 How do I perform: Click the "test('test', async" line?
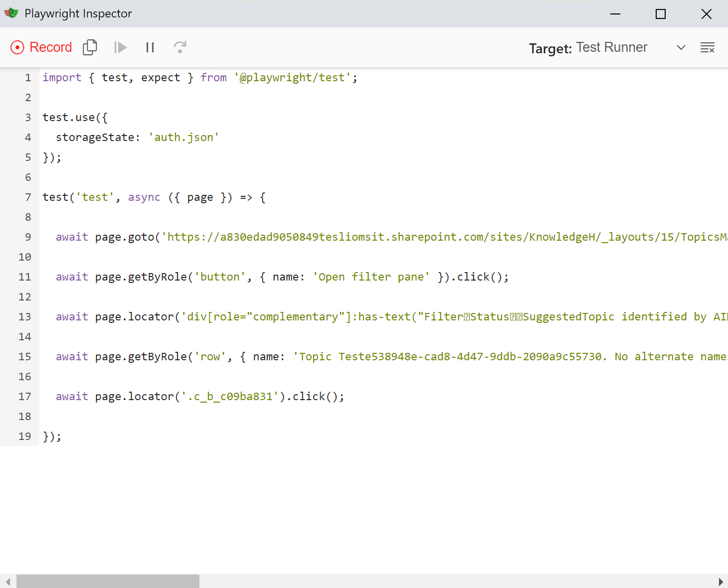pyautogui.click(x=154, y=197)
